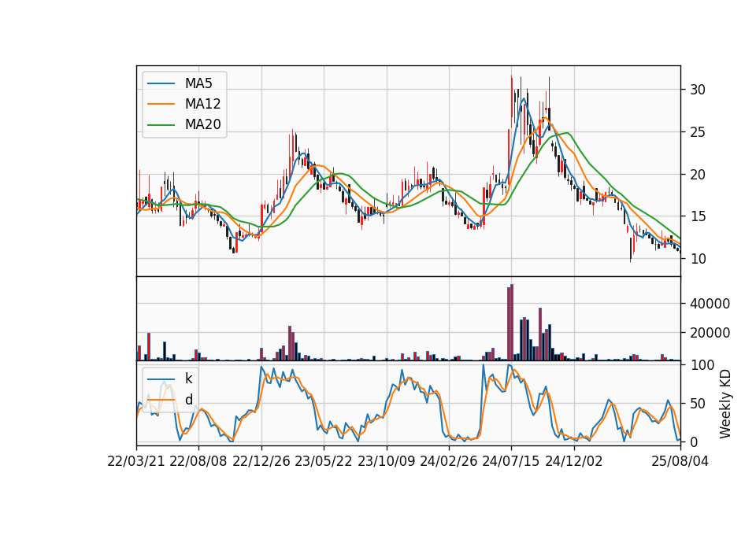Click the green MA20 legend line
Viewport: 756px width, 543px height.
tap(161, 125)
